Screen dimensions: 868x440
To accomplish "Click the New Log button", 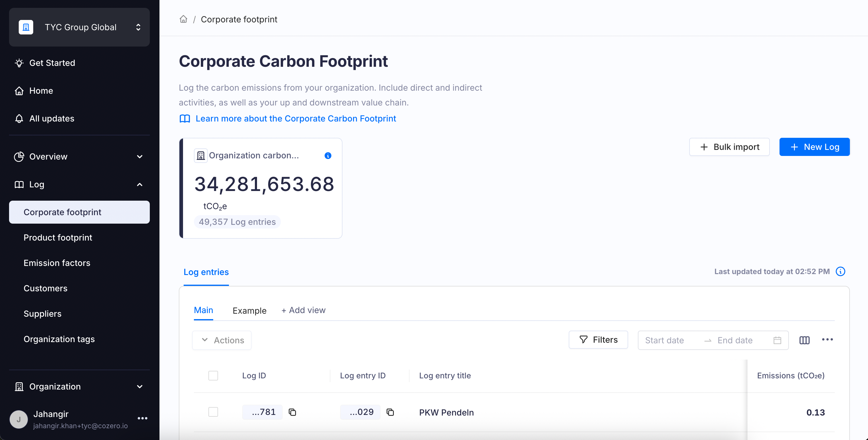I will coord(814,147).
